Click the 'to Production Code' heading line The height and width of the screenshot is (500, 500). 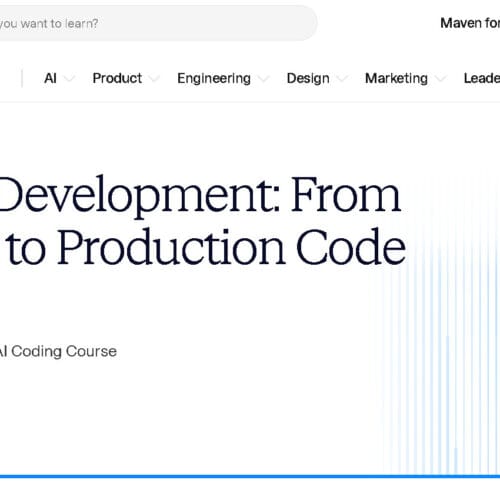(x=207, y=247)
